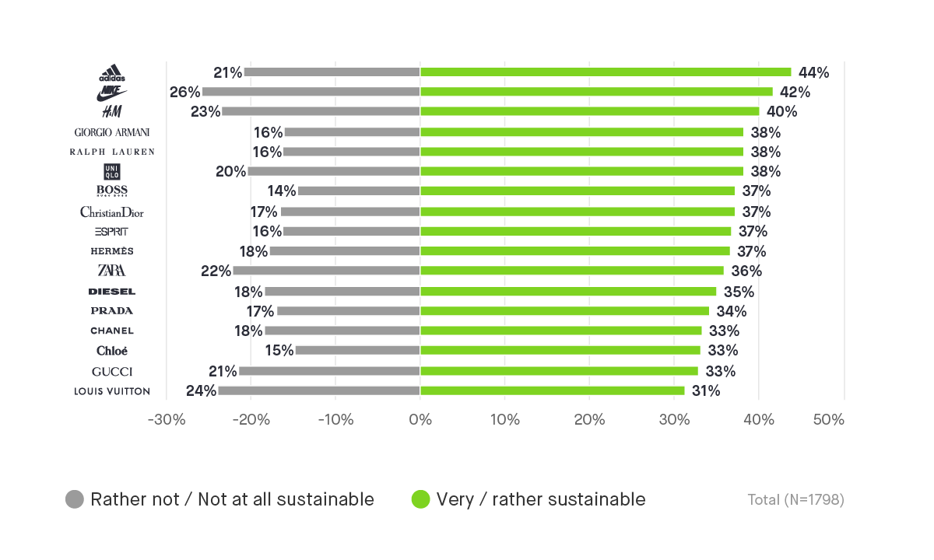Click the 'Very / rather sustainable' legend label
Screen dimensions: 934x560
coord(540,499)
